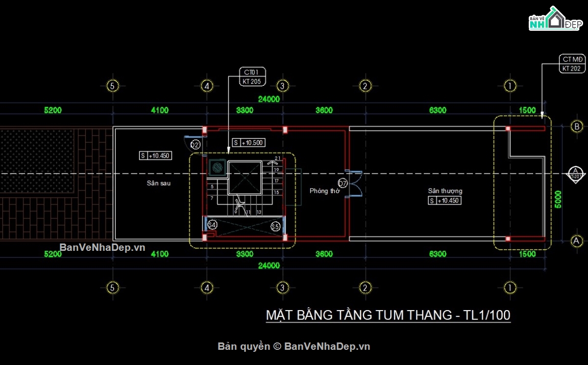Click the S5 window tag
The height and width of the screenshot is (365, 588).
tap(275, 226)
